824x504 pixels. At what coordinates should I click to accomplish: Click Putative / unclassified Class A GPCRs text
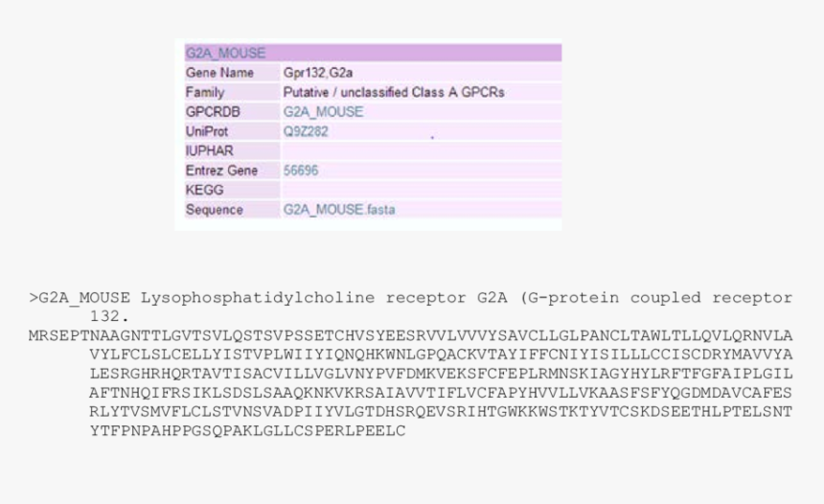pyautogui.click(x=394, y=93)
